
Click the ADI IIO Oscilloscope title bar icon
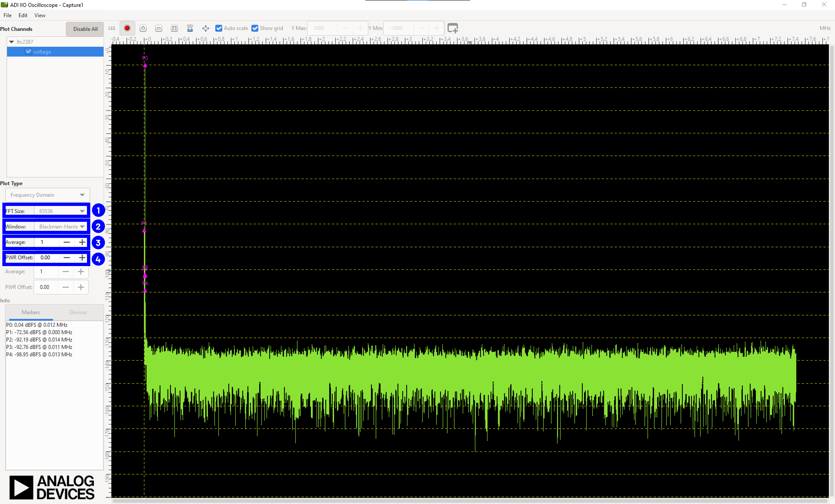[5, 5]
